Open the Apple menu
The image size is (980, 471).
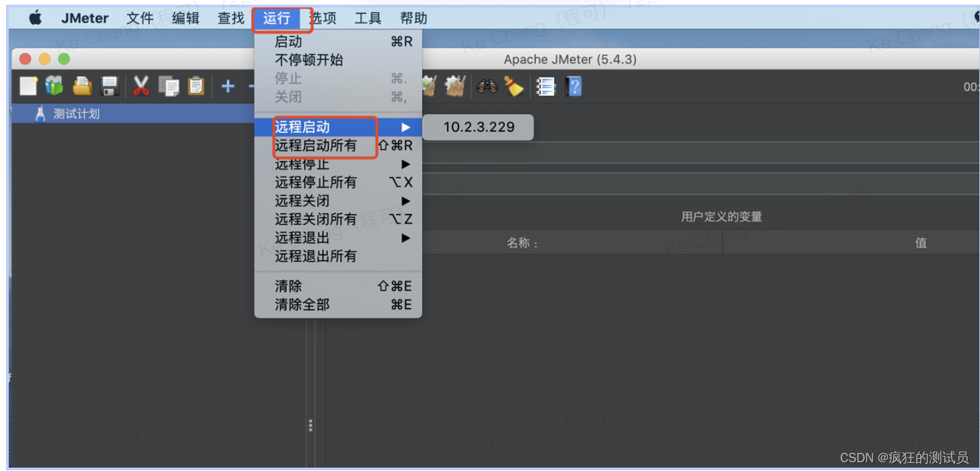35,17
